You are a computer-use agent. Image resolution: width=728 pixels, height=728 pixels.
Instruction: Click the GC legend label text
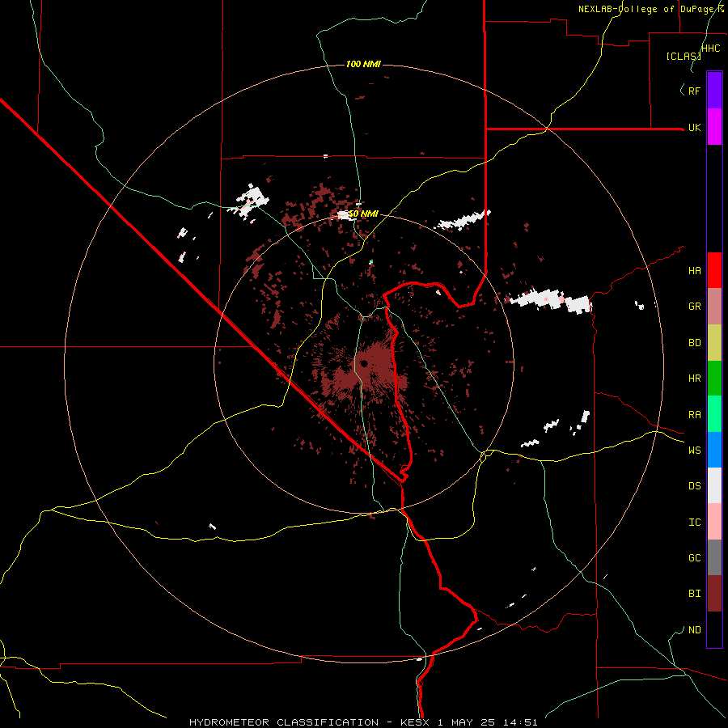[694, 558]
